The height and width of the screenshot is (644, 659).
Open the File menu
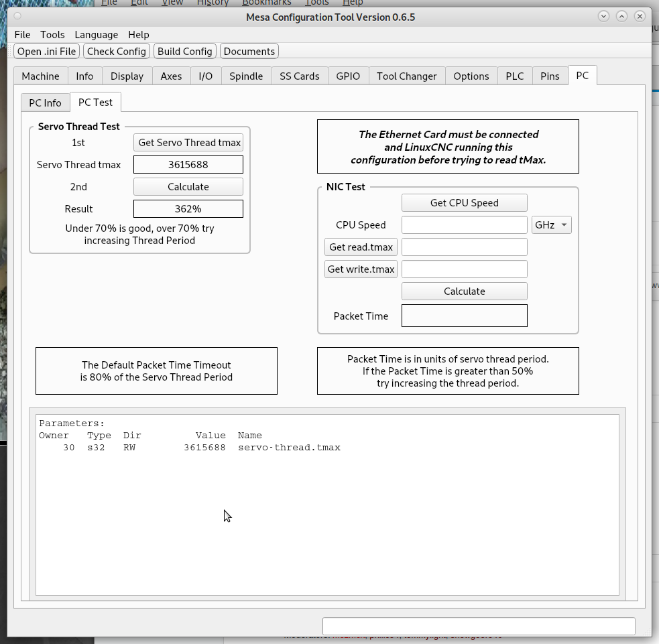(x=22, y=34)
